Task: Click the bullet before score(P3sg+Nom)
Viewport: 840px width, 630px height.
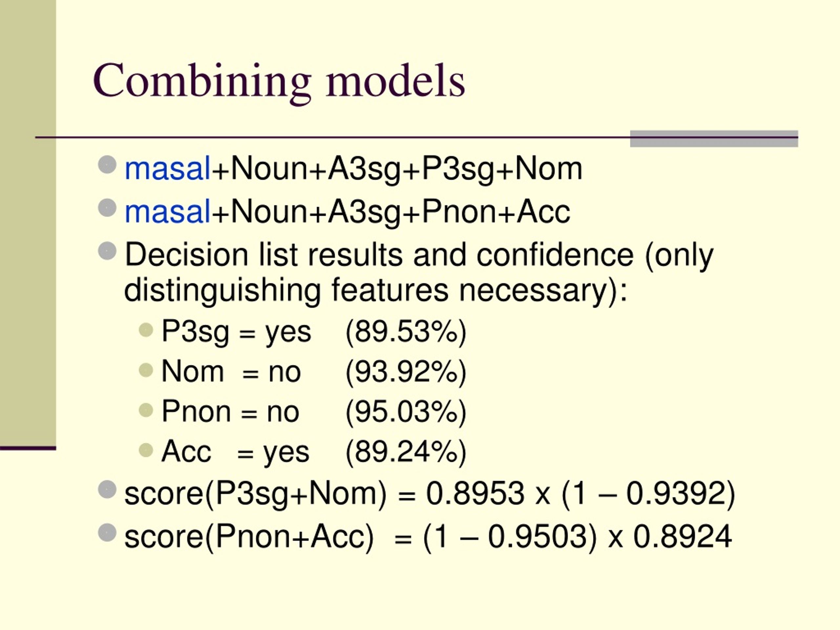Action: coord(107,490)
